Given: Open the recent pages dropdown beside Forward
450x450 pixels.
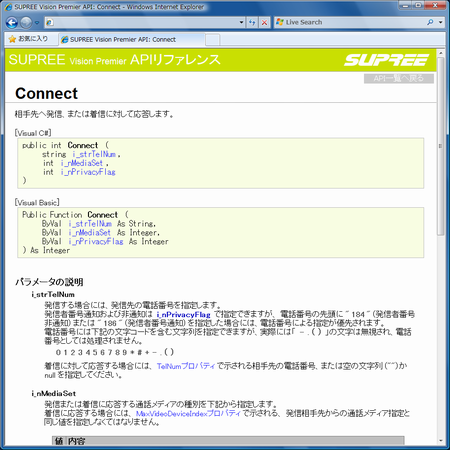Looking at the screenshot, I should coord(37,23).
